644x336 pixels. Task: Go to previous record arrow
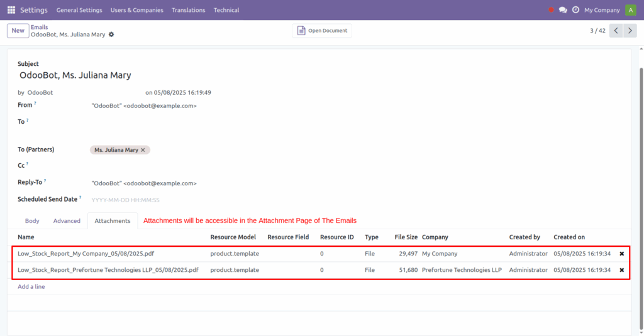pos(616,31)
